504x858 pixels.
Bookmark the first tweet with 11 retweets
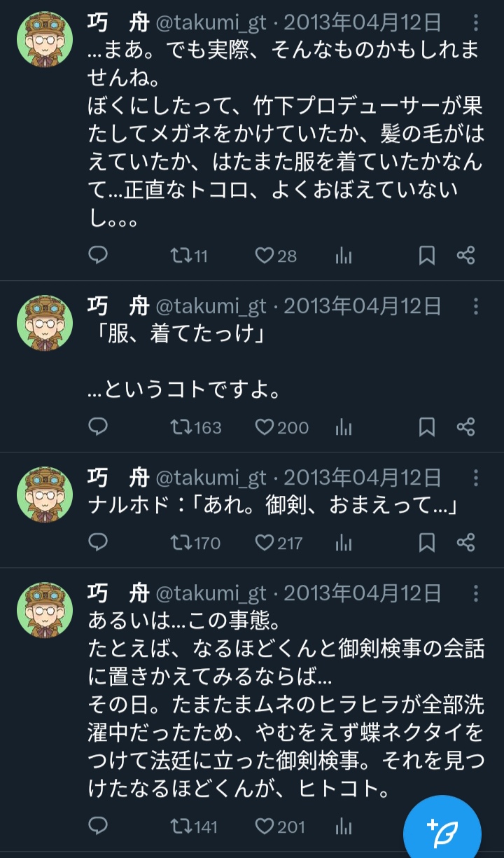point(426,256)
